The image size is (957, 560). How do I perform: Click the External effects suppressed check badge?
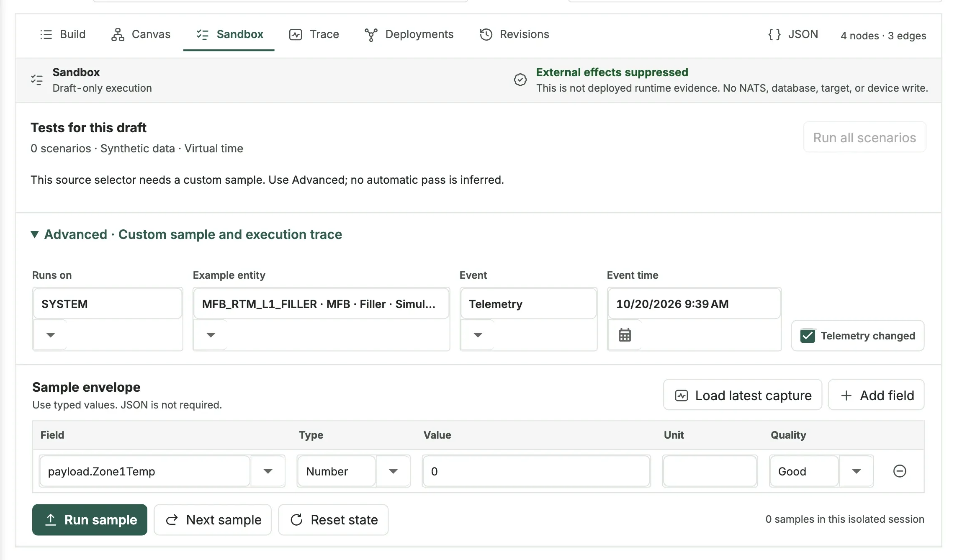point(520,80)
